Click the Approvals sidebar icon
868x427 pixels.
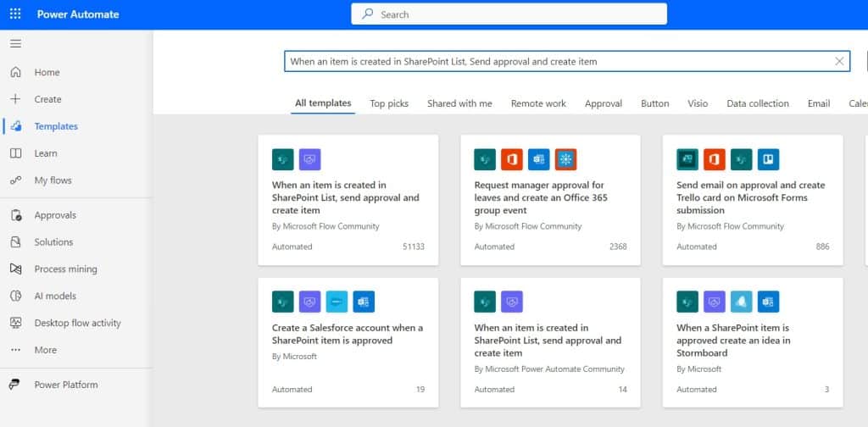pyautogui.click(x=16, y=215)
